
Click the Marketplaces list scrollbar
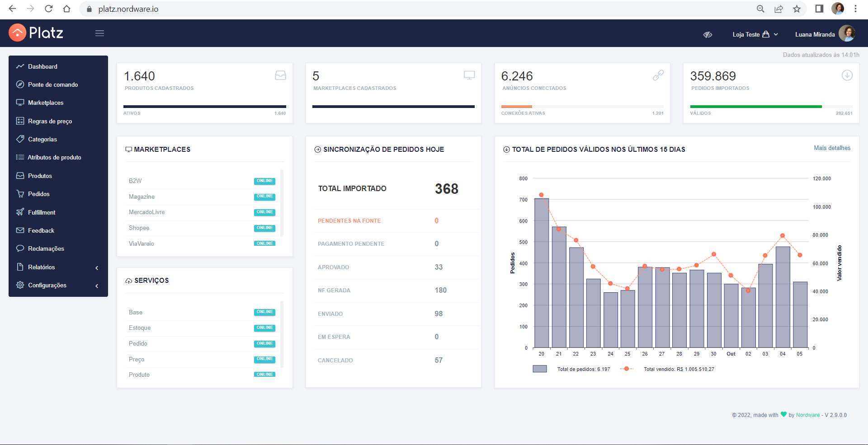[x=282, y=203]
